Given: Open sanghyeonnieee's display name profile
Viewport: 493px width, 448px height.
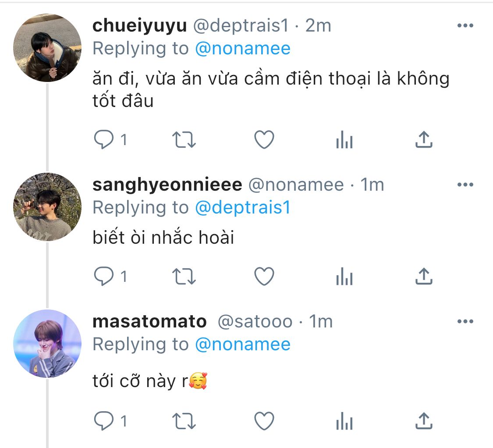Looking at the screenshot, I should (x=167, y=185).
